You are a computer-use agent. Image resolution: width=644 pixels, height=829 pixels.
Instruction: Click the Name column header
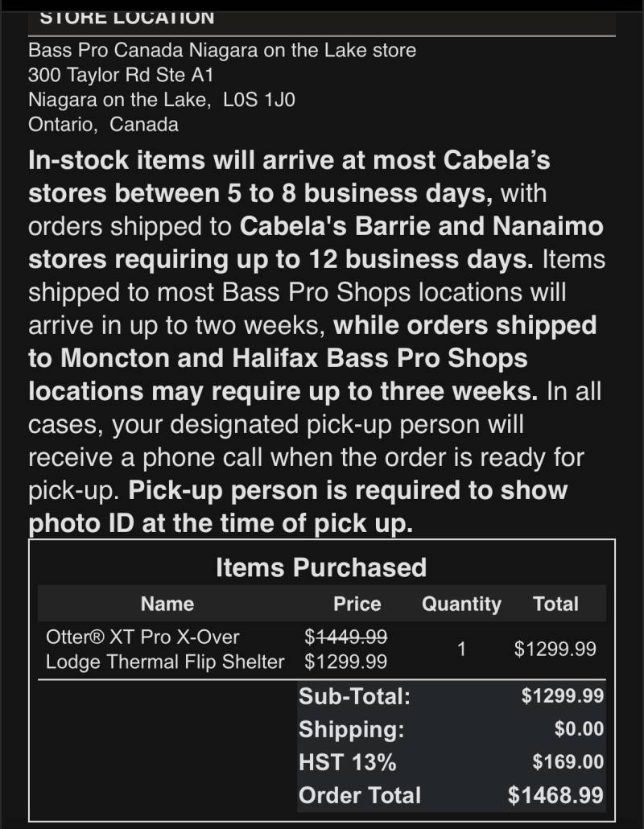coord(167,604)
